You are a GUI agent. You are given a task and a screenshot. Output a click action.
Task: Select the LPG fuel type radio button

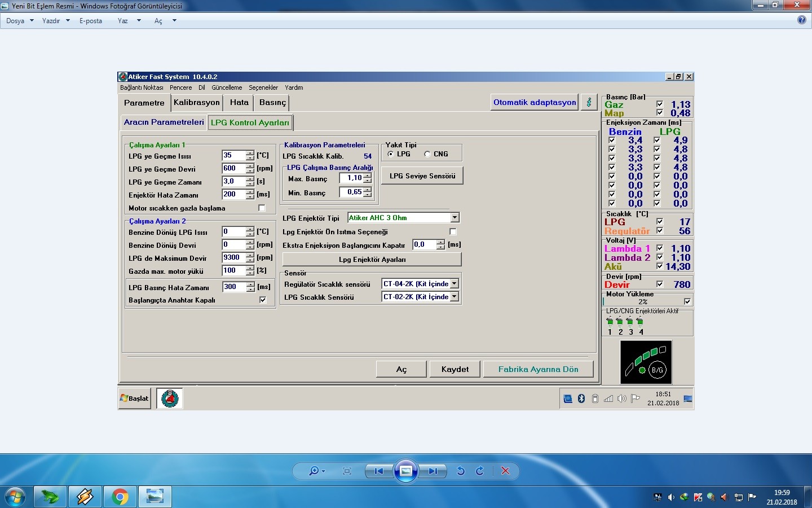[391, 154]
